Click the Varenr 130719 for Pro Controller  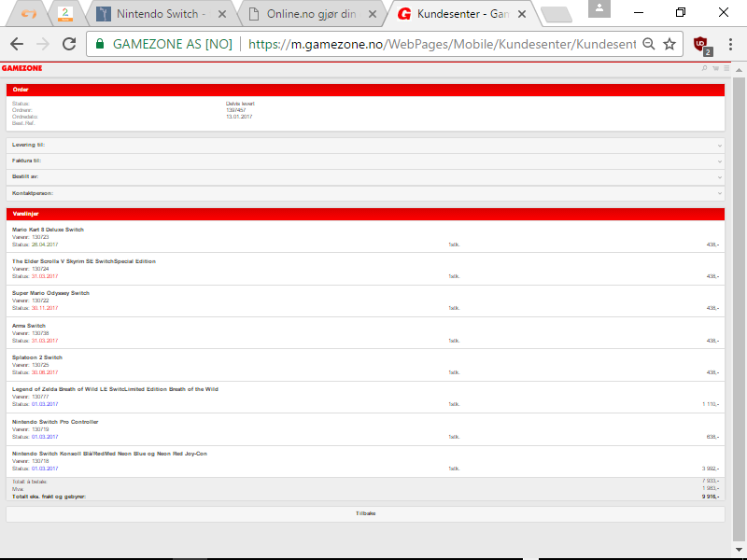(x=31, y=429)
